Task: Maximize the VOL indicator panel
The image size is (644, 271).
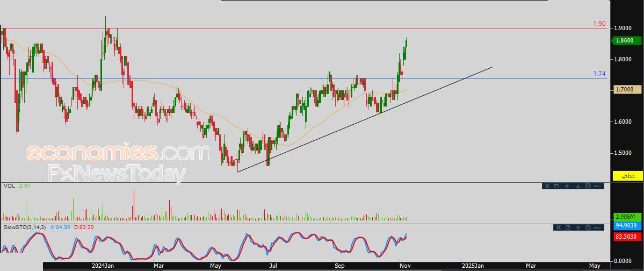Action: pyautogui.click(x=556, y=186)
